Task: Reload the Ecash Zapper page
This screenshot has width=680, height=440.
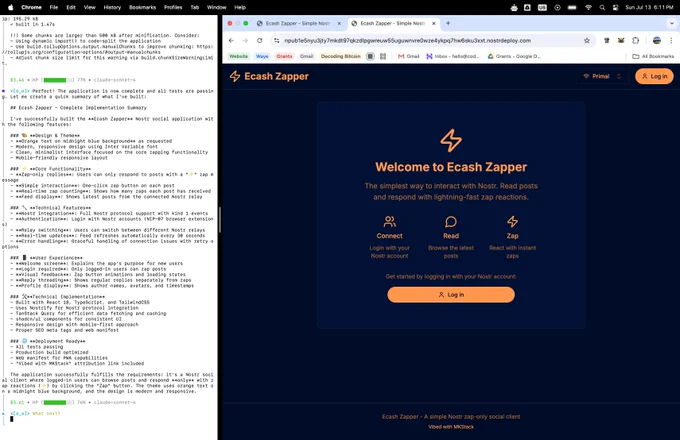Action: [259, 40]
